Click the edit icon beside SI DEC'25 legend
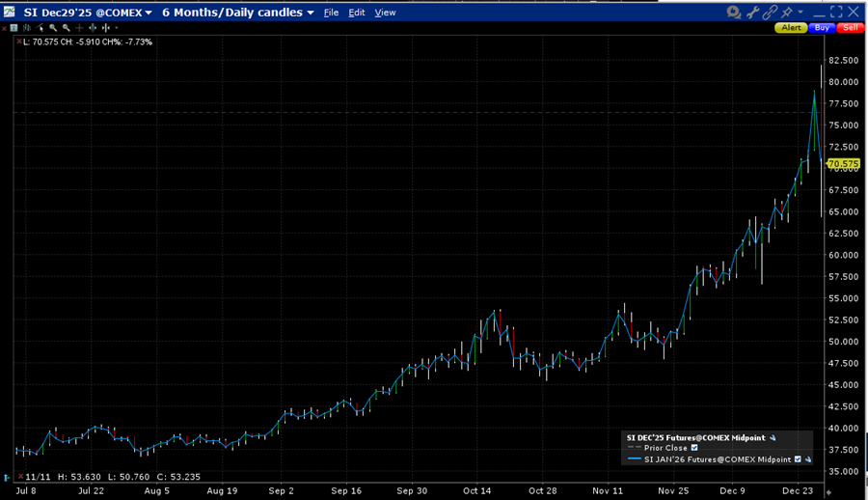Image resolution: width=868 pixels, height=500 pixels. tap(773, 438)
